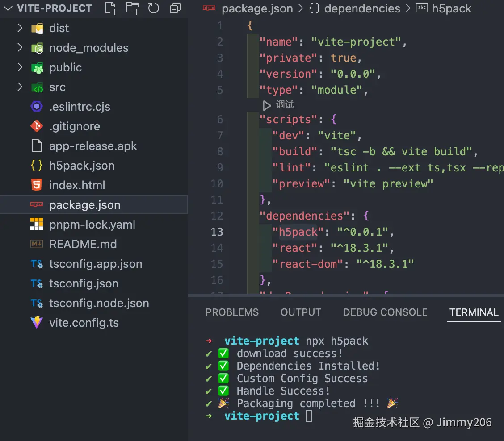Switch to the PROBLEMS tab
504x441 pixels.
[x=232, y=312]
